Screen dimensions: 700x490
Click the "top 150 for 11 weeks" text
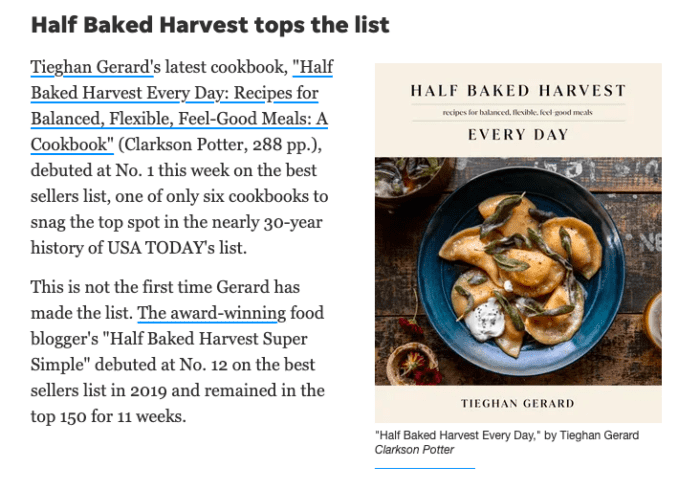pyautogui.click(x=109, y=415)
